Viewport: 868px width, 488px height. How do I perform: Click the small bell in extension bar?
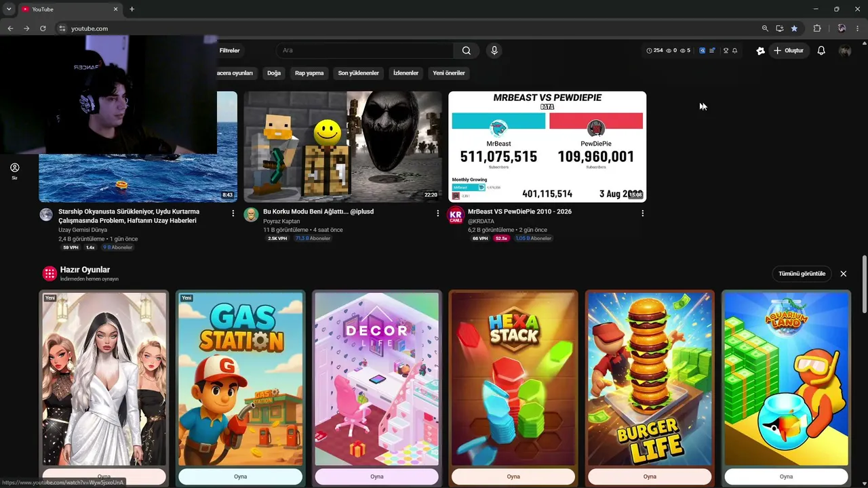pyautogui.click(x=734, y=51)
